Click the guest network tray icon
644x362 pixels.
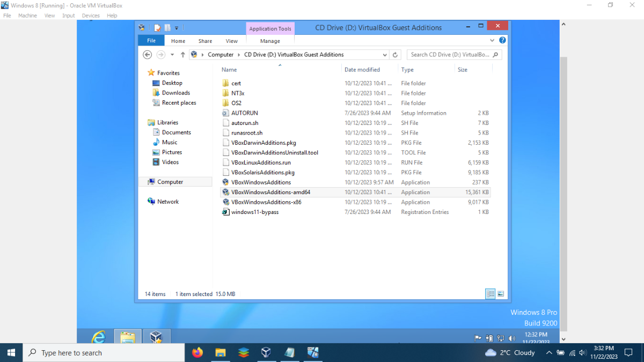pos(500,338)
